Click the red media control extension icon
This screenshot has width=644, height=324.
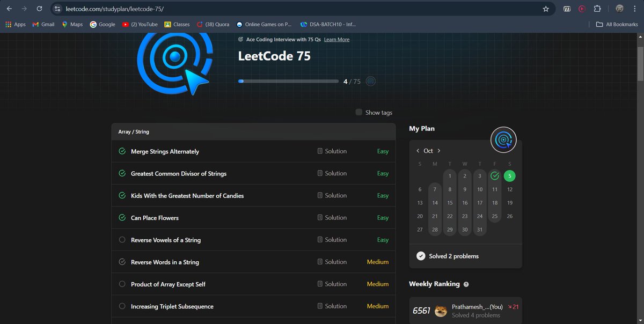click(582, 9)
